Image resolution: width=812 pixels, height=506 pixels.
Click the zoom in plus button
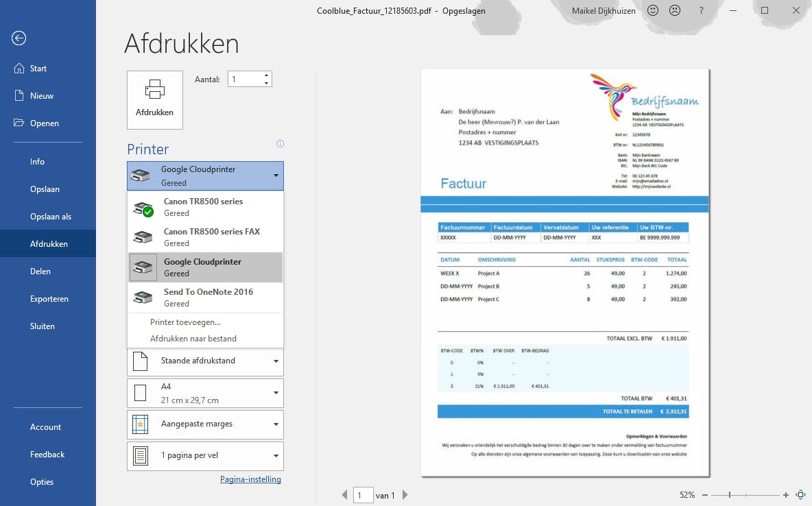click(x=785, y=495)
